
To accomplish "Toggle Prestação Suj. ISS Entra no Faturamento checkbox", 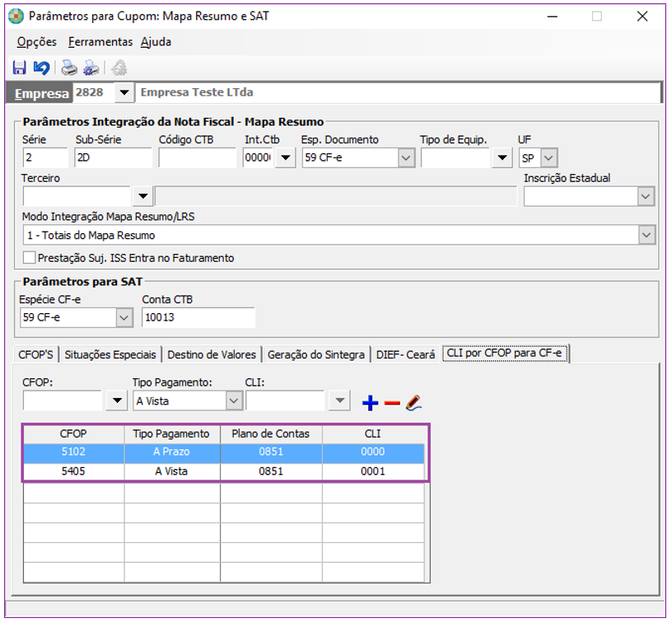I will [x=29, y=258].
